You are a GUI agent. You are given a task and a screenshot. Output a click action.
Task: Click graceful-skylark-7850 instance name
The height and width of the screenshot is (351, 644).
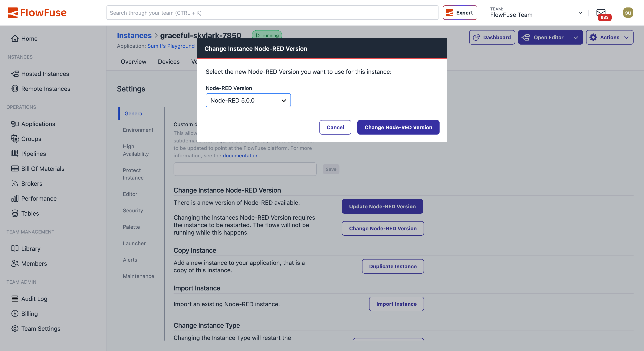[x=200, y=36]
